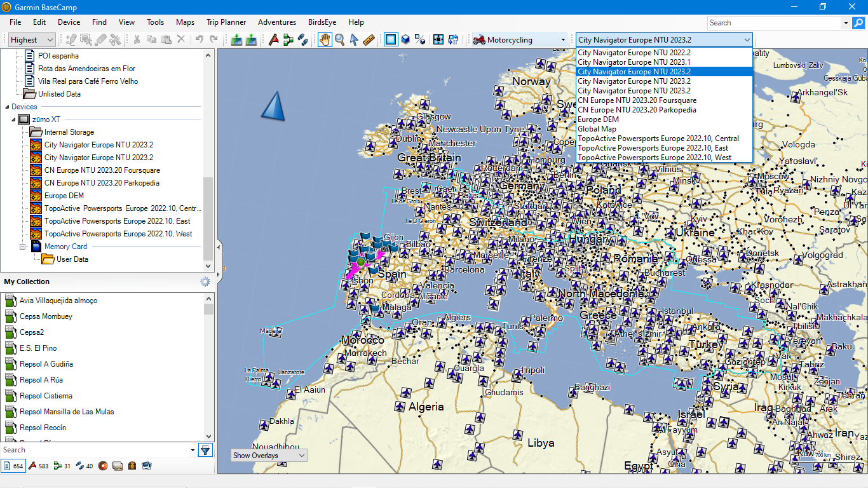Click the Paste icon
Viewport: 868px width, 488px height.
(x=166, y=39)
